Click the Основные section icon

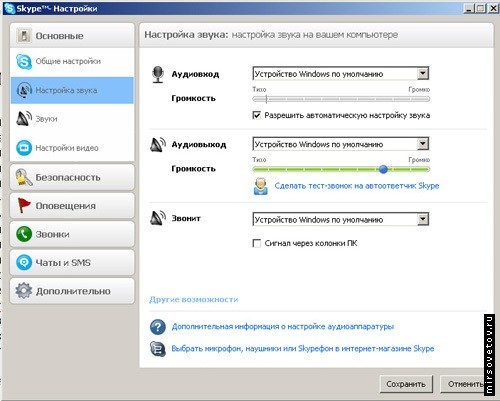click(x=24, y=36)
